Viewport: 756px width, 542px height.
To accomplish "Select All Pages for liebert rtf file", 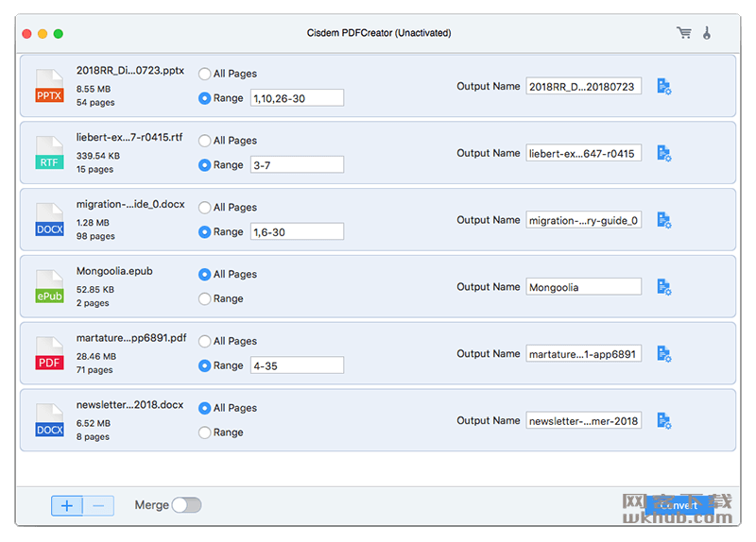I will point(204,141).
